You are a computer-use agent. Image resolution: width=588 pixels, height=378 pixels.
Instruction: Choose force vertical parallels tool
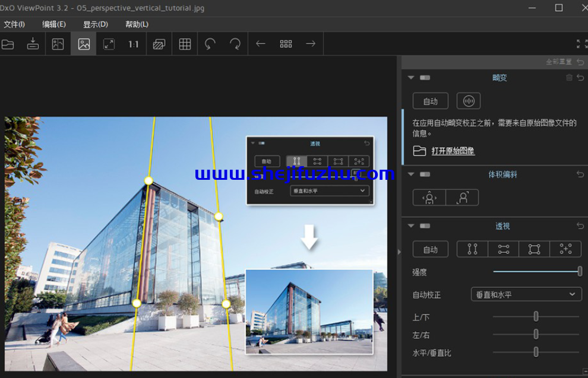[473, 249]
